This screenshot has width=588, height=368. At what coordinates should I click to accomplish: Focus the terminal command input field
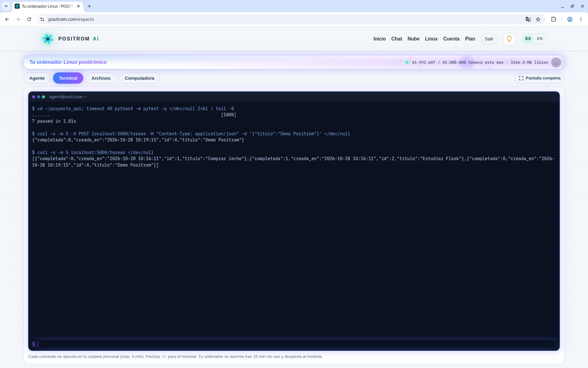(297, 344)
